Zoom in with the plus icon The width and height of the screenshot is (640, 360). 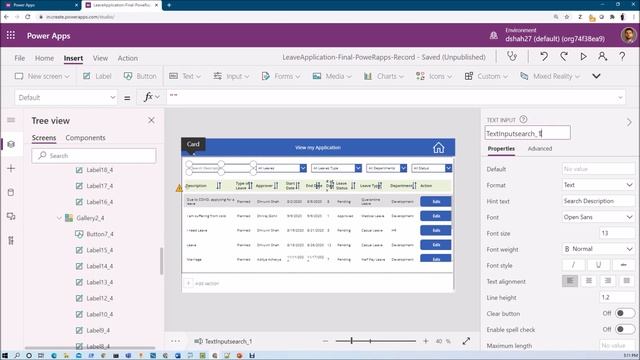tap(426, 341)
